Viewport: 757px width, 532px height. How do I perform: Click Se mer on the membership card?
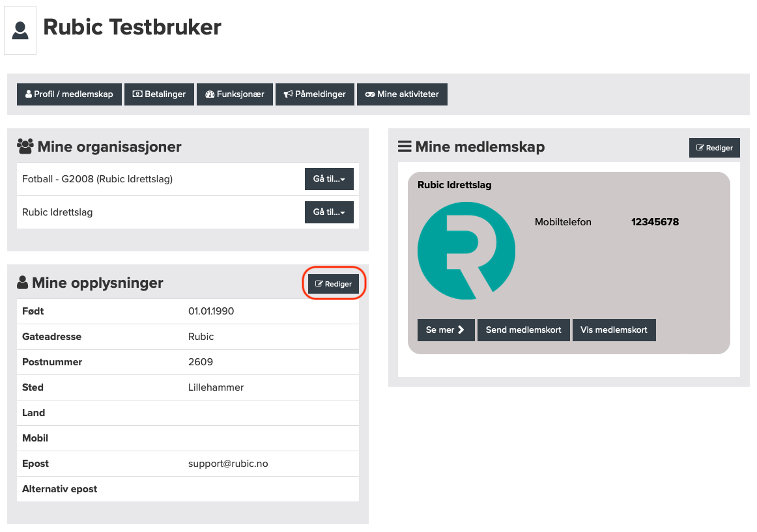point(446,329)
